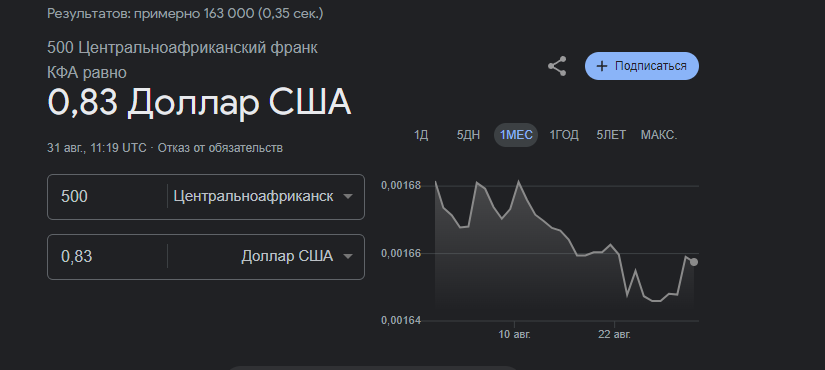
Task: Click the chart endpoint dot marker
Action: tap(694, 262)
